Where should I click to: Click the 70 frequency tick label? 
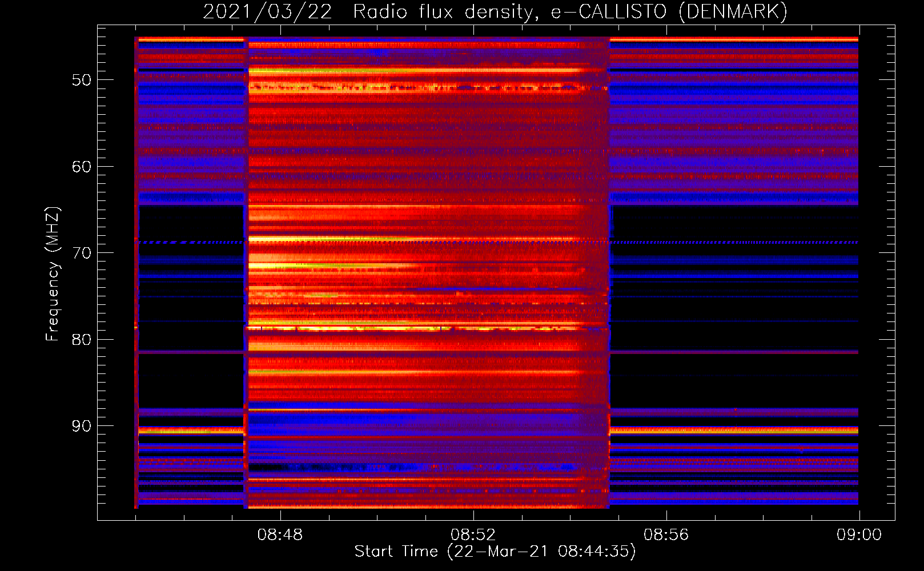[x=82, y=253]
